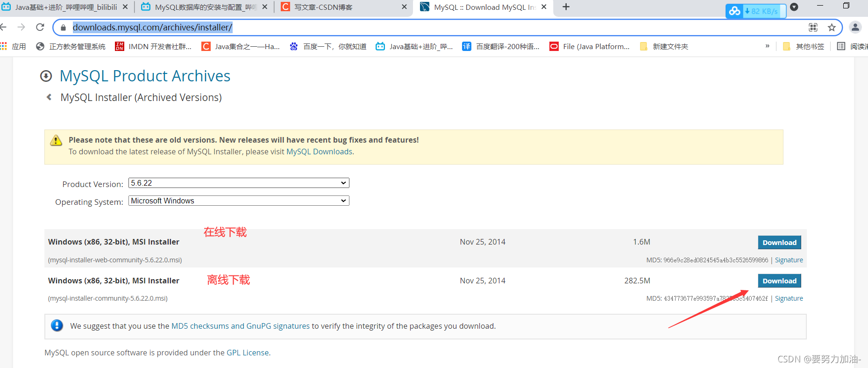Screen dimensions: 868x368
Task: Open the 百度翻译-200种语... bookmark
Action: click(x=501, y=46)
